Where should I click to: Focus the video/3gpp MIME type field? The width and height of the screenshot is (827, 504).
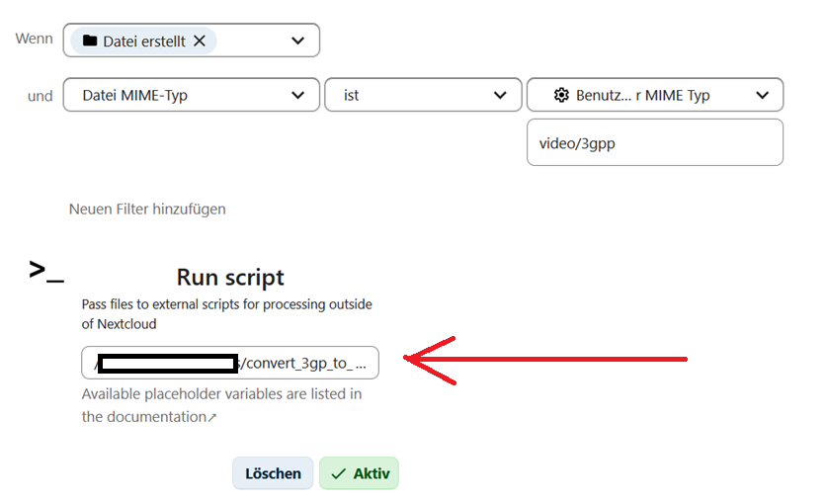click(x=654, y=143)
